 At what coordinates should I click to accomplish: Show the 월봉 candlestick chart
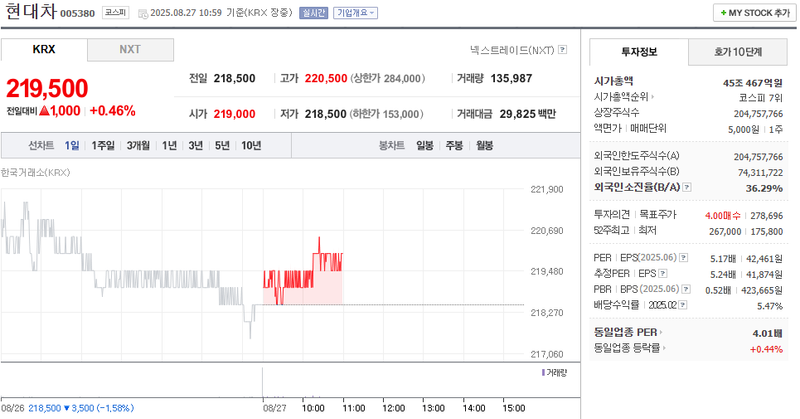click(485, 145)
